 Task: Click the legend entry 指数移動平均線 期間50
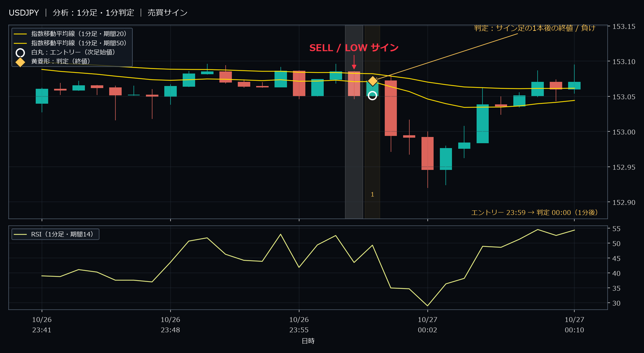click(x=70, y=43)
